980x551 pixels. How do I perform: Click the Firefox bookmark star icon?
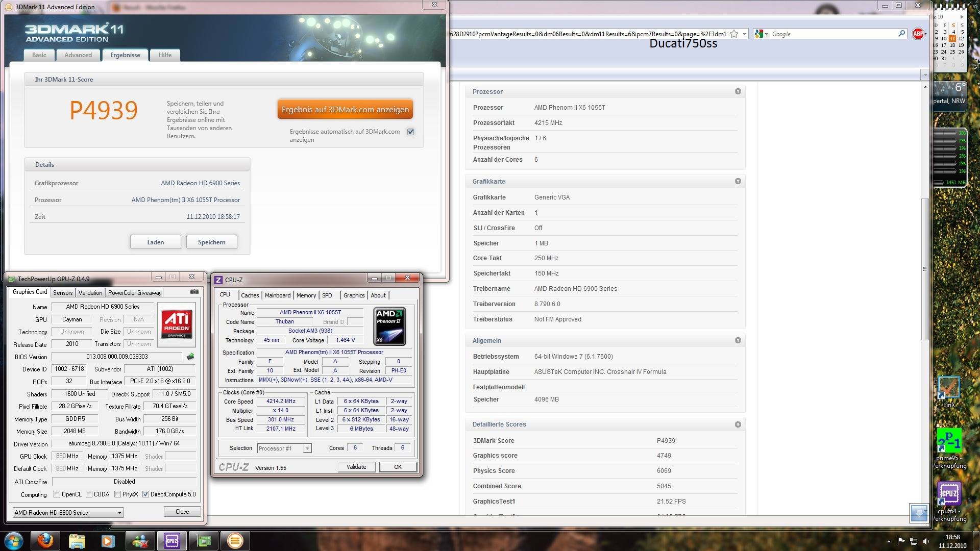click(x=734, y=34)
